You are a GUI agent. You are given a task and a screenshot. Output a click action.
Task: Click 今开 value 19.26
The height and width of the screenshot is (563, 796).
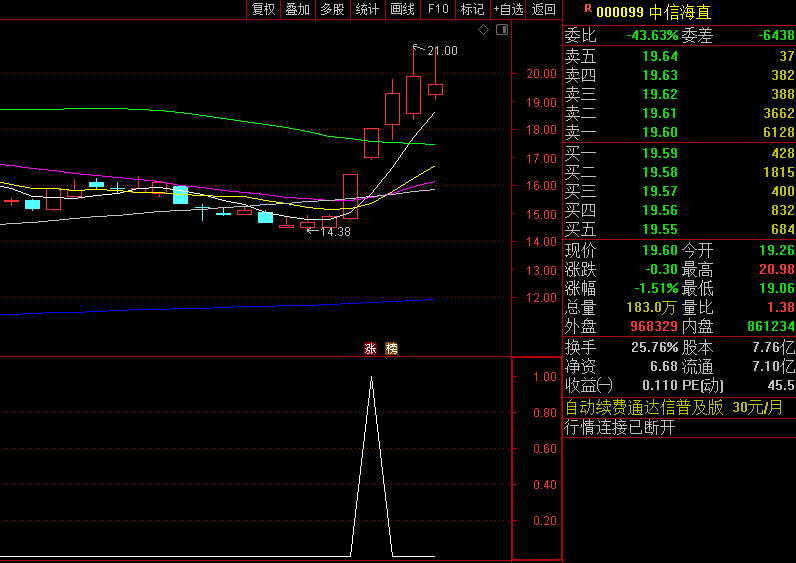point(777,250)
